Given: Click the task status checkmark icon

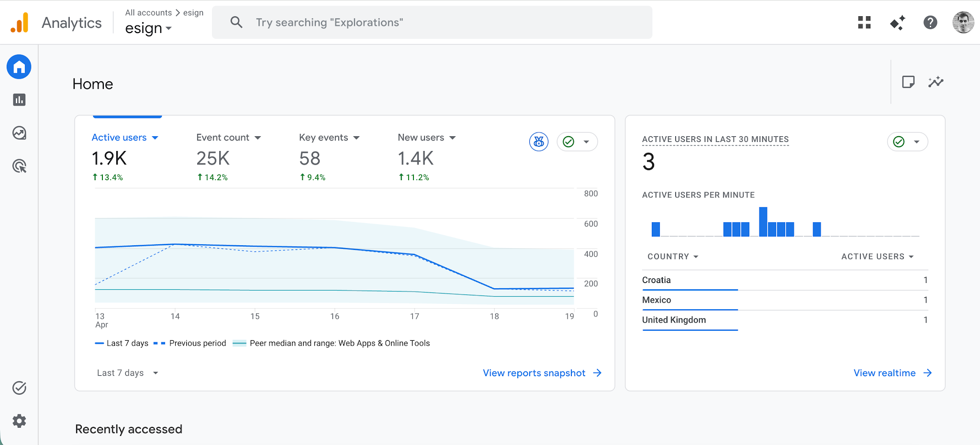Looking at the screenshot, I should pyautogui.click(x=19, y=388).
